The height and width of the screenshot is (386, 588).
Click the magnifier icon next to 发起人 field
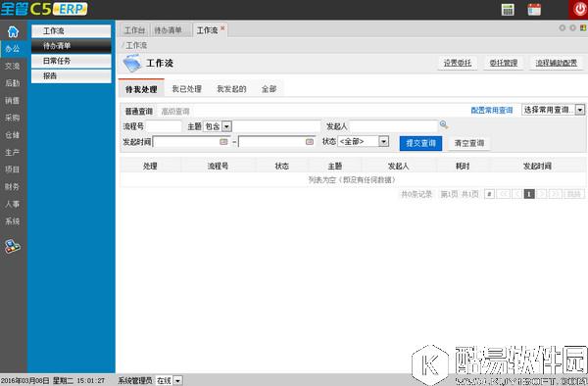tap(444, 124)
